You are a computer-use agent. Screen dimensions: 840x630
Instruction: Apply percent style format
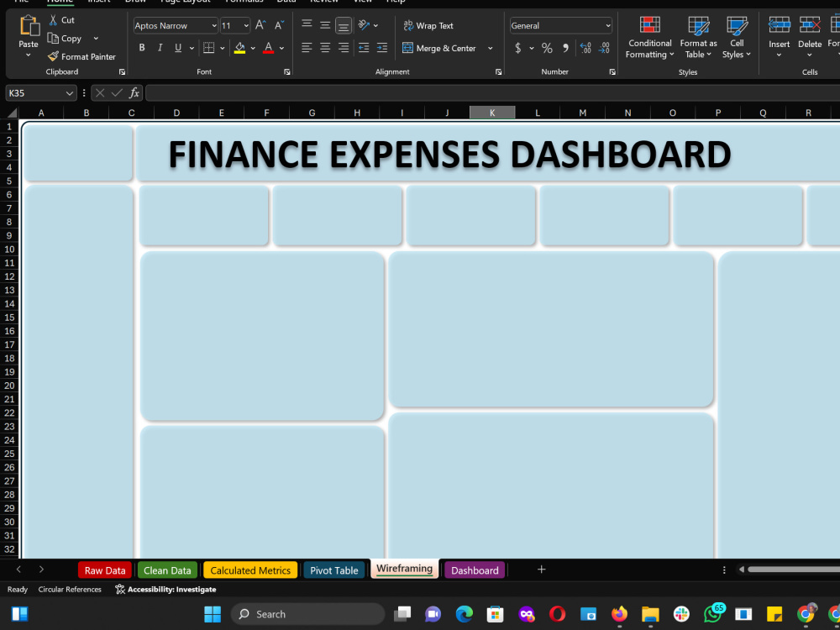(547, 48)
